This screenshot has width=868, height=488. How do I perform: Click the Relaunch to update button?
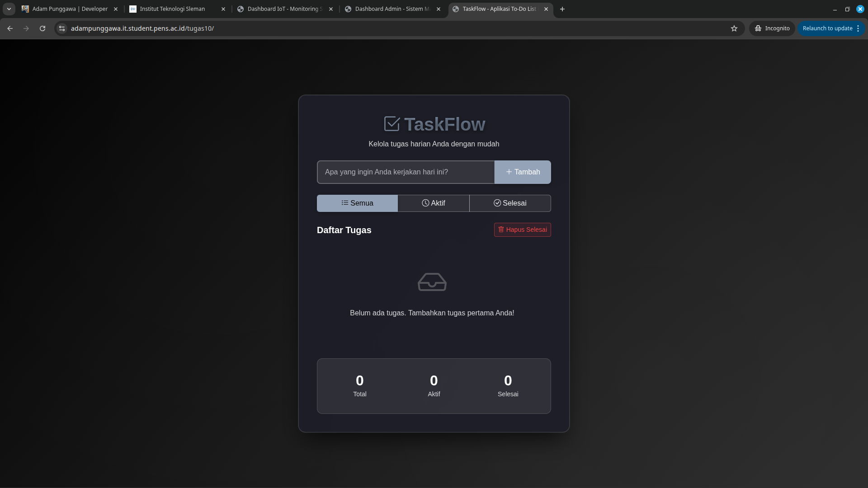pos(828,28)
